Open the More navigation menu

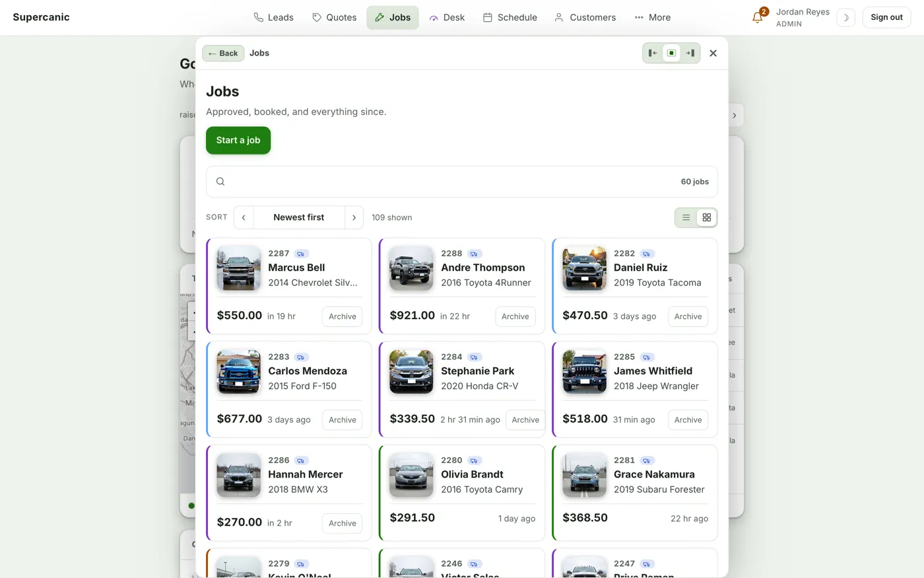coord(652,18)
